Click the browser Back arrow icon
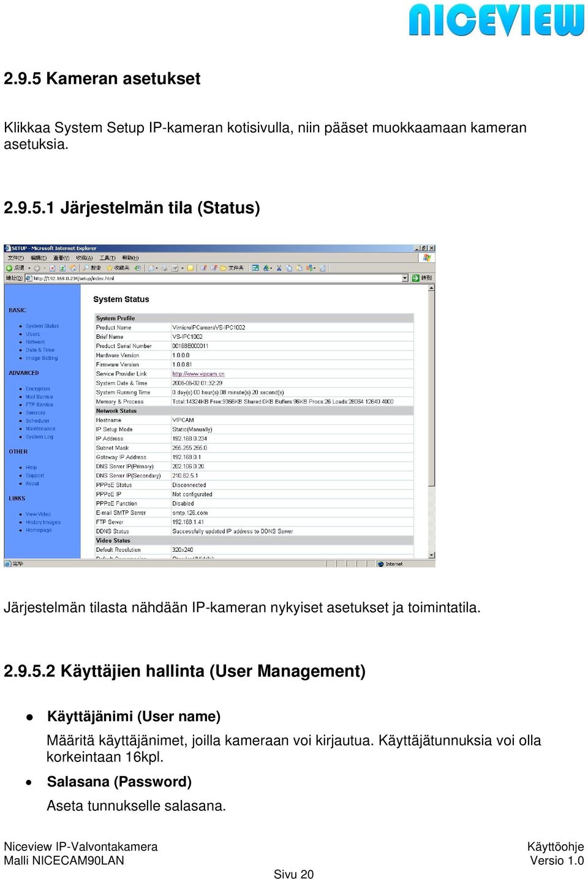 [9, 268]
